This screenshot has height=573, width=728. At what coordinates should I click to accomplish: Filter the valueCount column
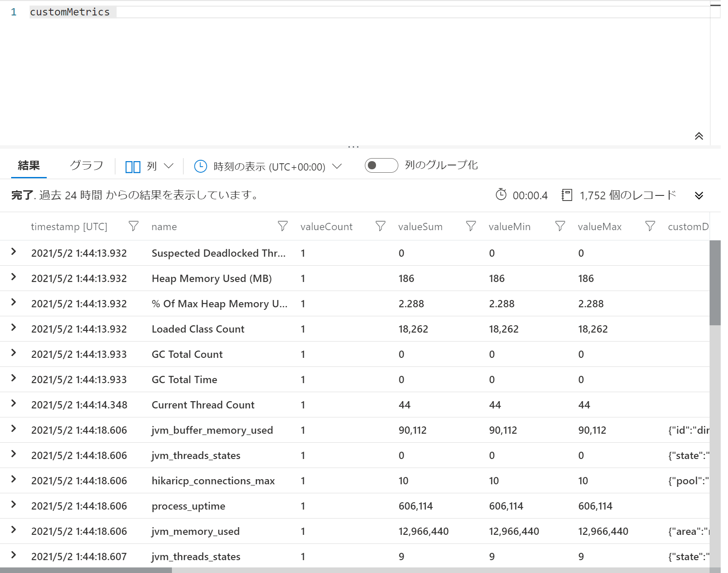(x=381, y=226)
